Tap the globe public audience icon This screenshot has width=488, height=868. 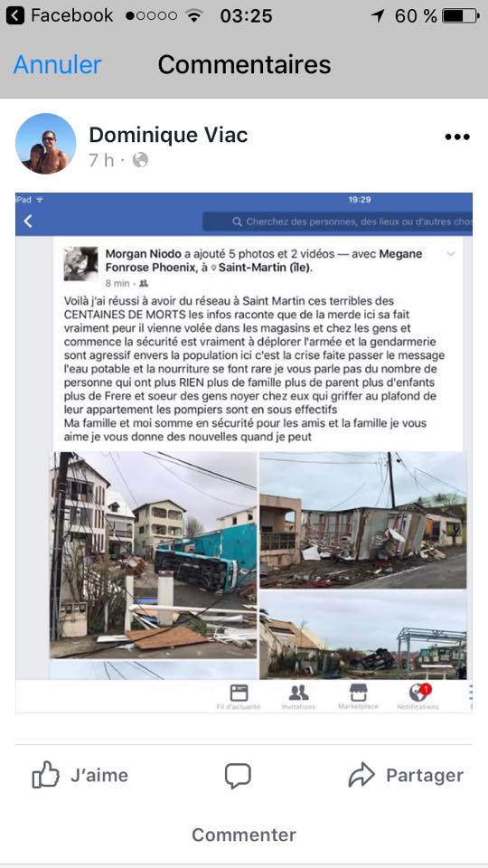[141, 161]
